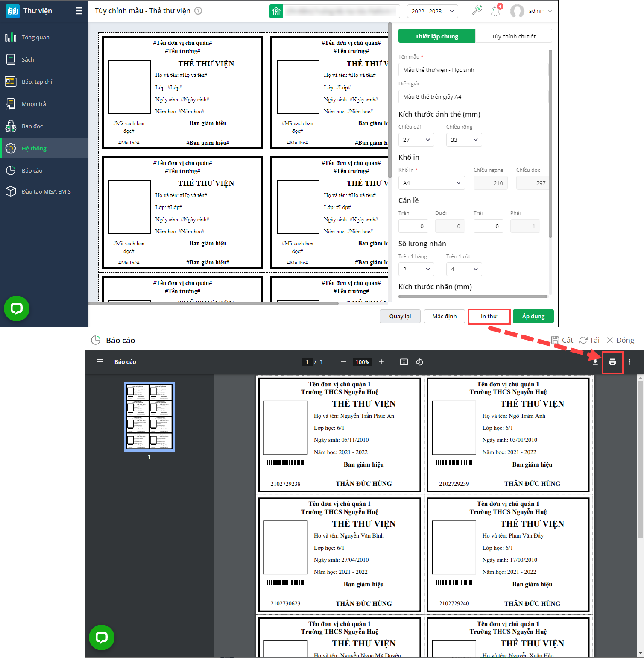Expand the admin account menu
This screenshot has height=658, width=644.
coord(550,11)
